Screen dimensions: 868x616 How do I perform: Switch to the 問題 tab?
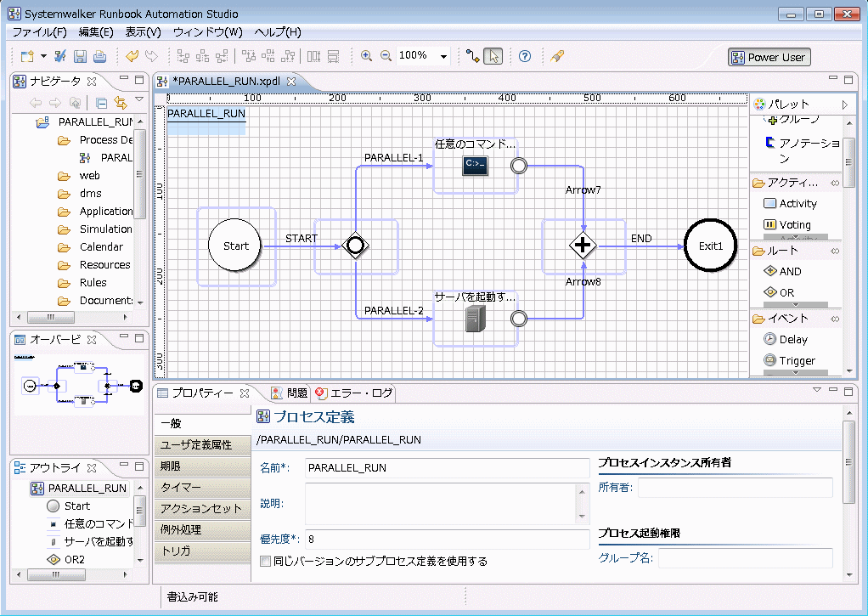point(290,393)
